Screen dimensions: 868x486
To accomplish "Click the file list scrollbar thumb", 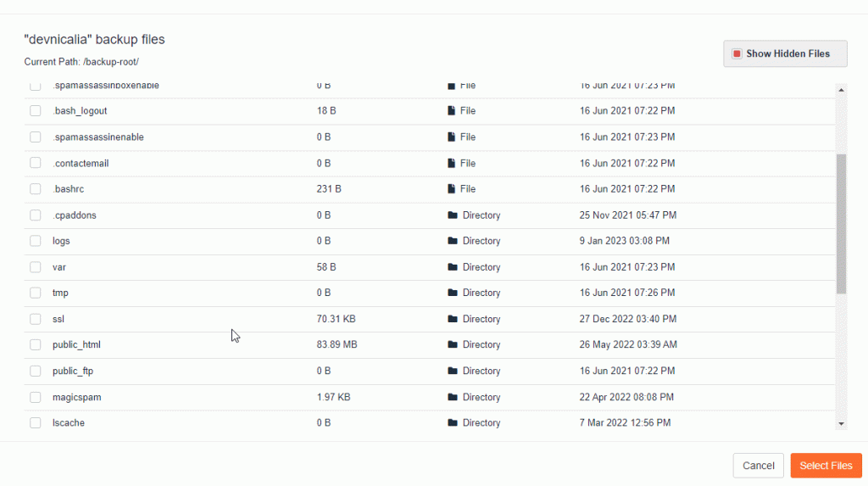I will [x=841, y=224].
